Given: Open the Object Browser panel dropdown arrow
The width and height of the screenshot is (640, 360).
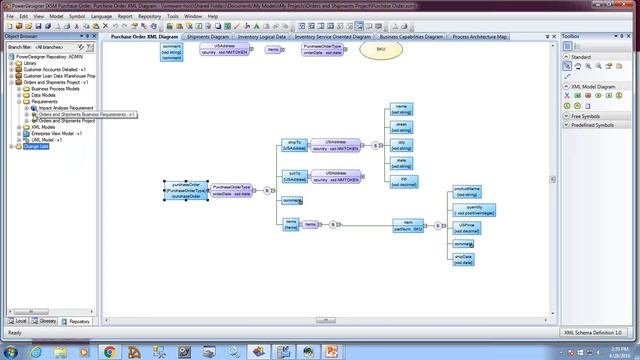Looking at the screenshot, I should pyautogui.click(x=81, y=36).
